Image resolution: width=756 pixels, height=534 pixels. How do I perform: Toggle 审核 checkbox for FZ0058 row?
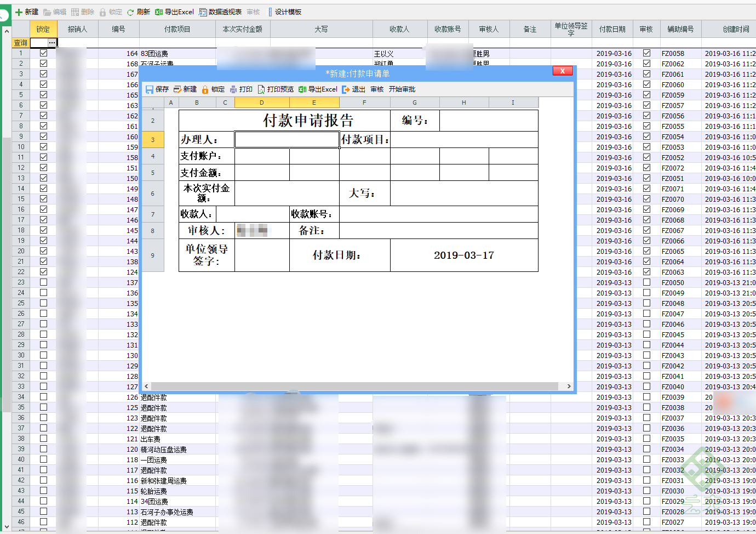[646, 53]
